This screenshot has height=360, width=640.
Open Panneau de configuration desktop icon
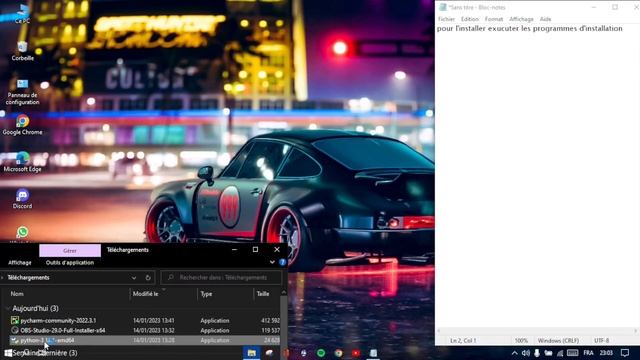22,91
